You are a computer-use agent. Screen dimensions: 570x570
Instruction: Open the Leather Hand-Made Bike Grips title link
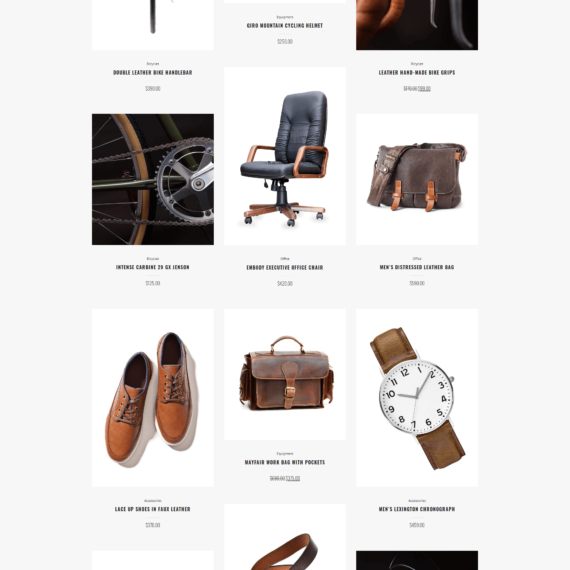pyautogui.click(x=417, y=72)
